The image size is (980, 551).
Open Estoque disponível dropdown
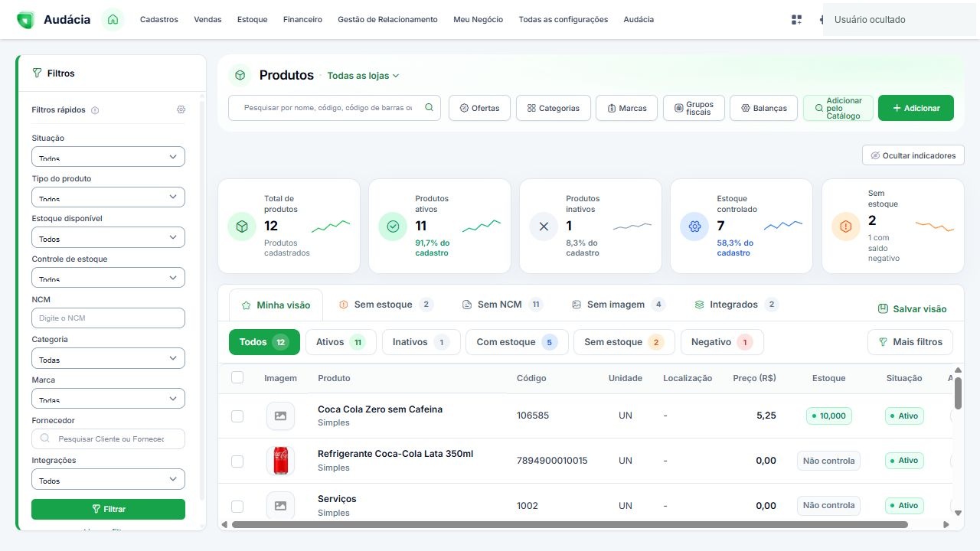click(x=108, y=237)
